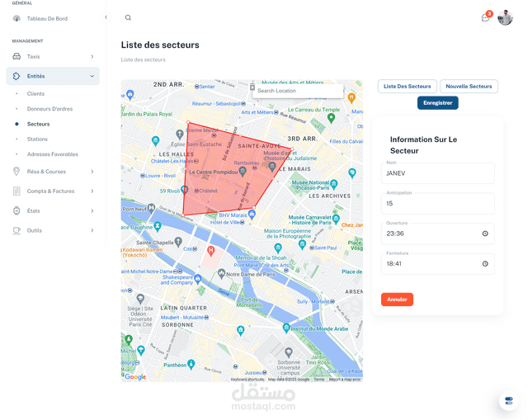The image size is (528, 420).
Task: Toggle the theme settings floating button
Action: coord(508,401)
